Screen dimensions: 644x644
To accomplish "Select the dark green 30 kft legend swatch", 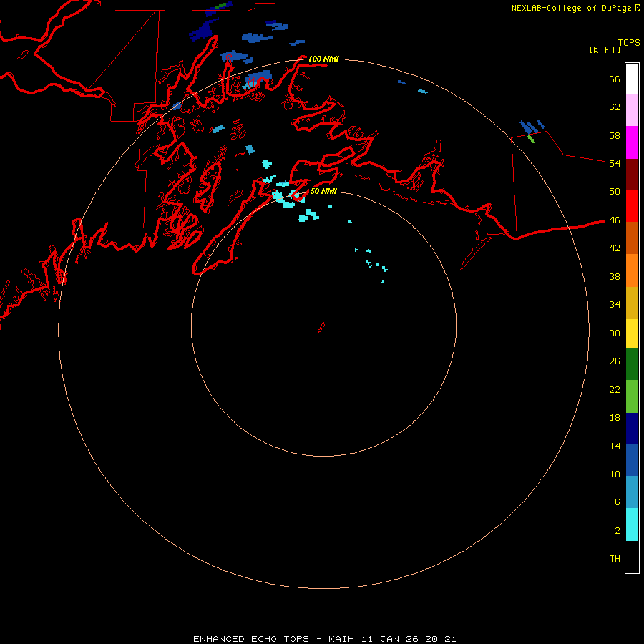I will (632, 364).
